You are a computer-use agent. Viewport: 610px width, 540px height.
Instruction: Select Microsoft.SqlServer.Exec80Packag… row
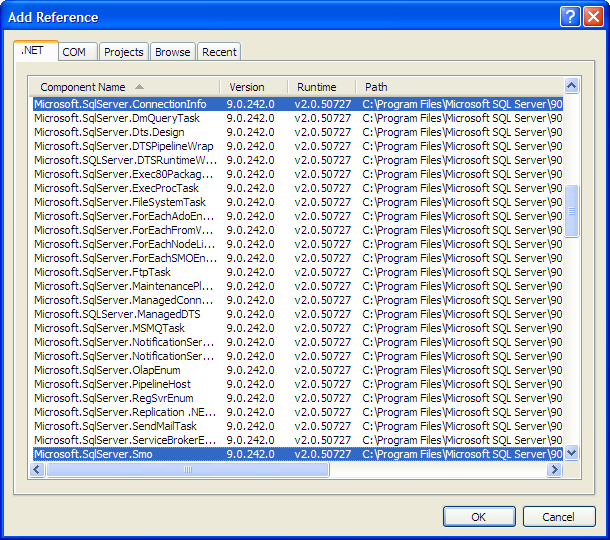pos(298,174)
